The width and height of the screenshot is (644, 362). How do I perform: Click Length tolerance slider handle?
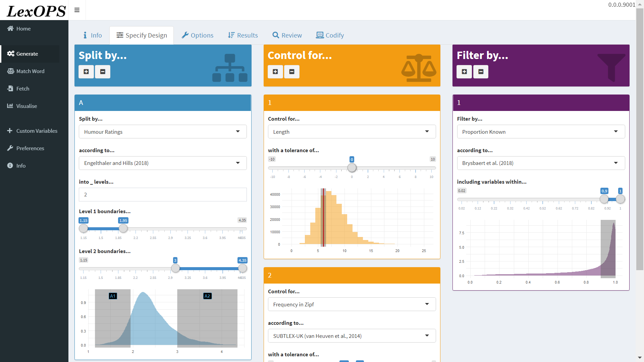352,168
